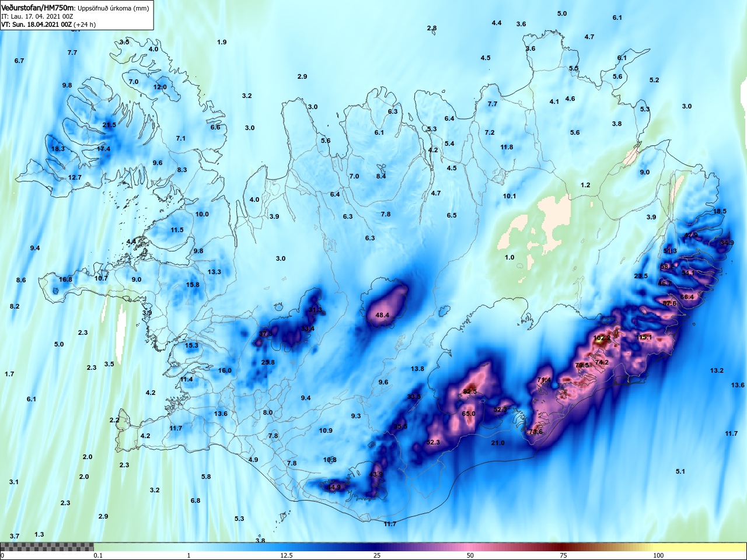Click the precipitation value 5.1

(680, 471)
